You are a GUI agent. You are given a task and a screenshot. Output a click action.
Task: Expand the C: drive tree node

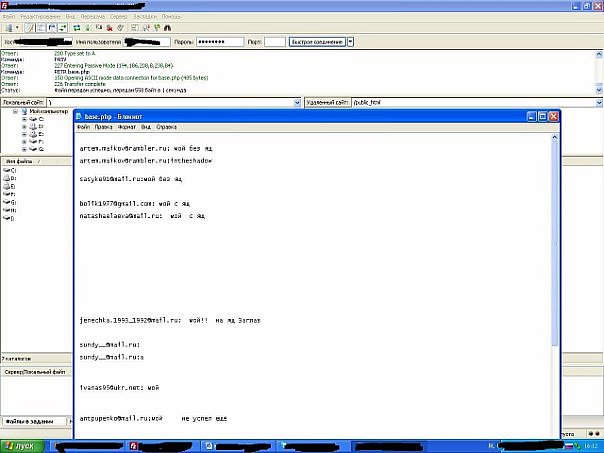coord(23,119)
